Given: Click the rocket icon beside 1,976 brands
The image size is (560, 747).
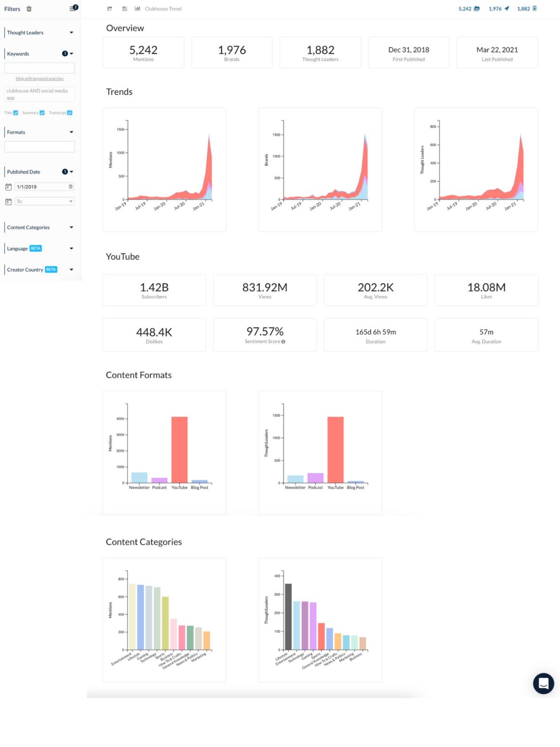Looking at the screenshot, I should (x=507, y=8).
